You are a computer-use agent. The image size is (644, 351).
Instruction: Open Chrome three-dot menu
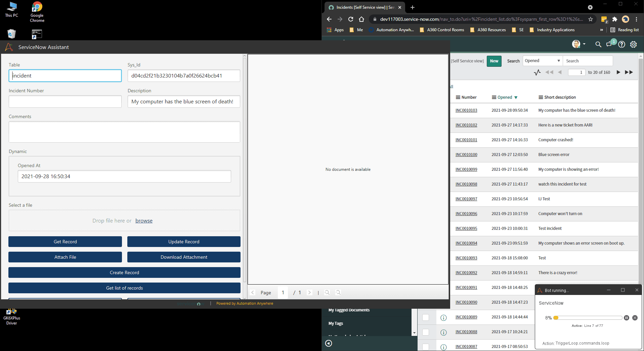[636, 19]
